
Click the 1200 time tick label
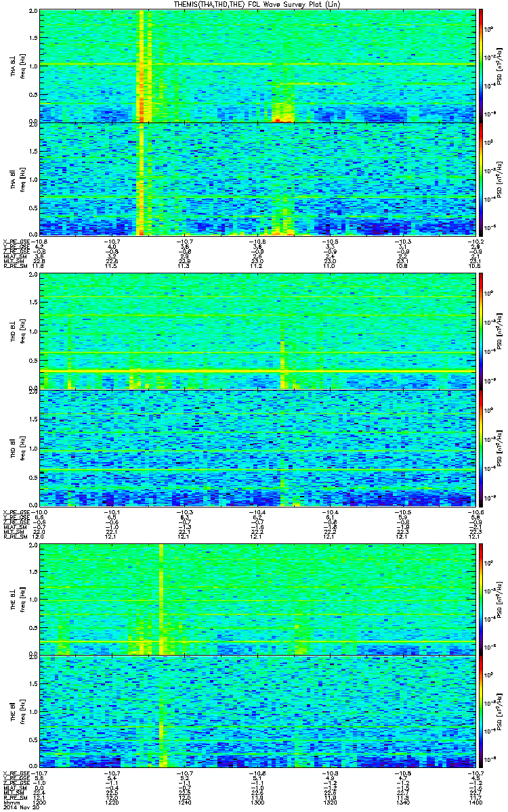point(39,803)
